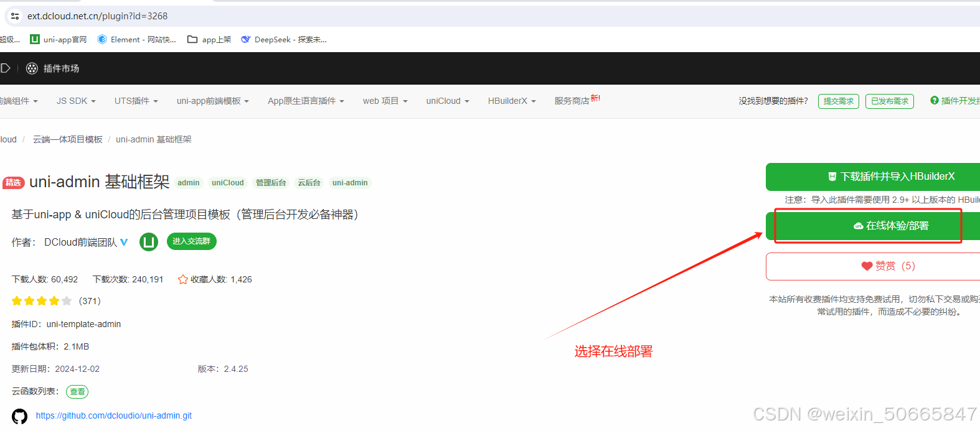Viewport: 980px width, 431px height.
Task: Click the fifth gray rating star
Action: coord(67,301)
